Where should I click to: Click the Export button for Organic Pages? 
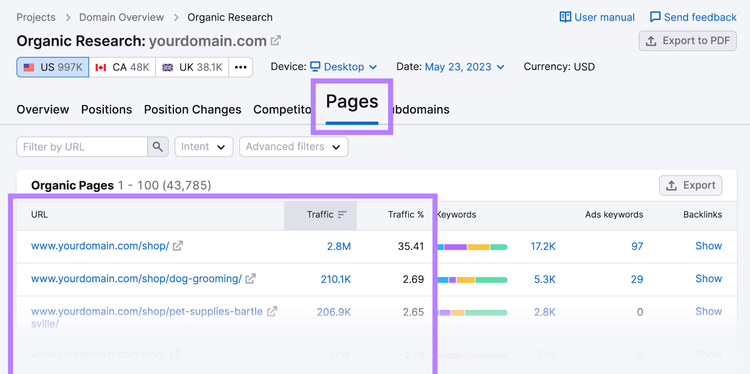[691, 186]
